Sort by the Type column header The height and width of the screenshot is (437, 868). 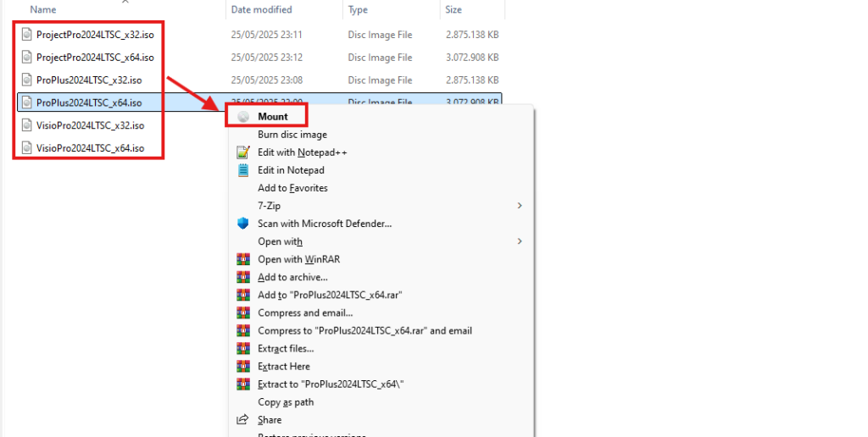pyautogui.click(x=359, y=9)
